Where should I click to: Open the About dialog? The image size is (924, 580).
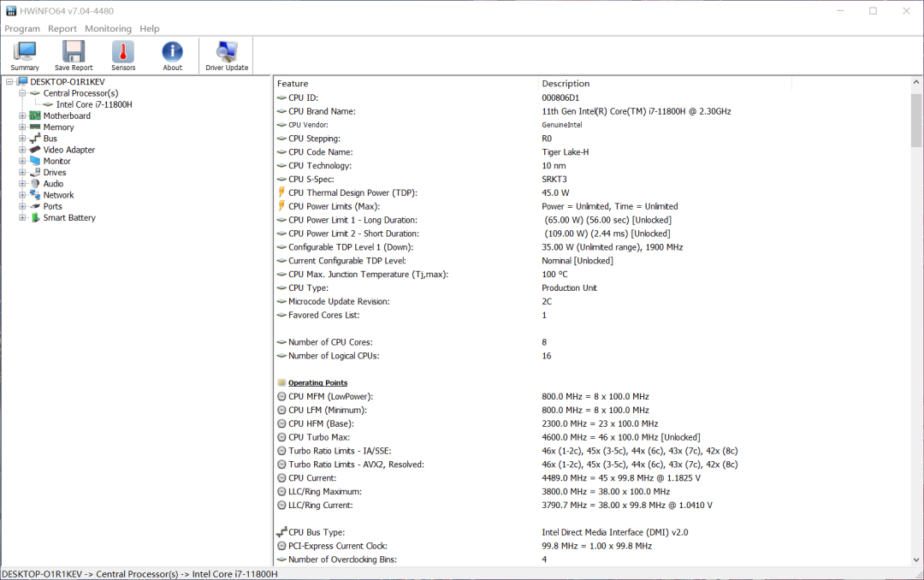click(x=172, y=55)
